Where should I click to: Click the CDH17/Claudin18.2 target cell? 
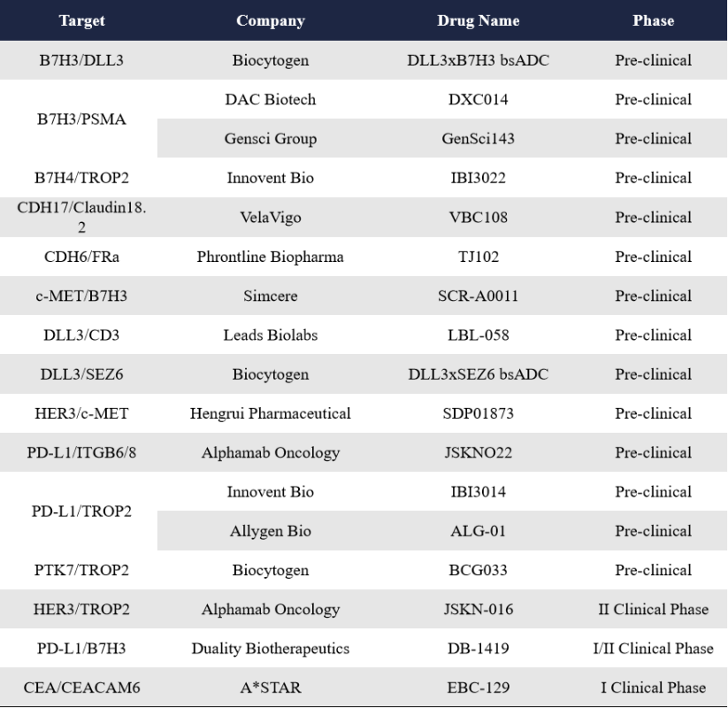point(81,217)
